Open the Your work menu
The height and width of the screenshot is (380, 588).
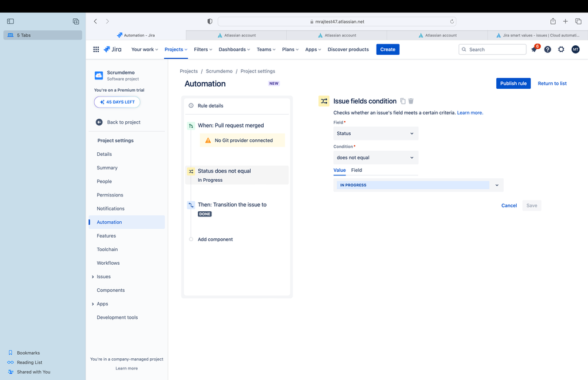coord(144,49)
